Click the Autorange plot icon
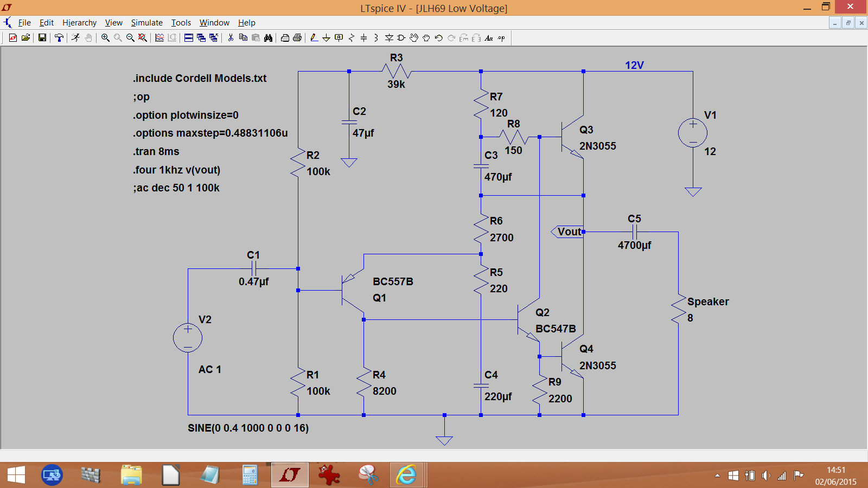 click(159, 38)
